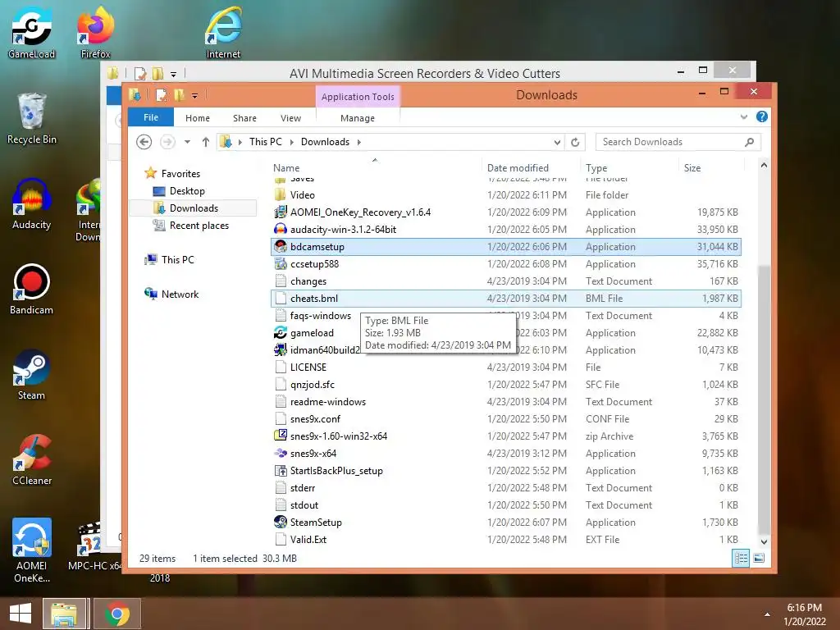The width and height of the screenshot is (840, 630).
Task: Switch to large thumbnails view layout
Action: (759, 558)
